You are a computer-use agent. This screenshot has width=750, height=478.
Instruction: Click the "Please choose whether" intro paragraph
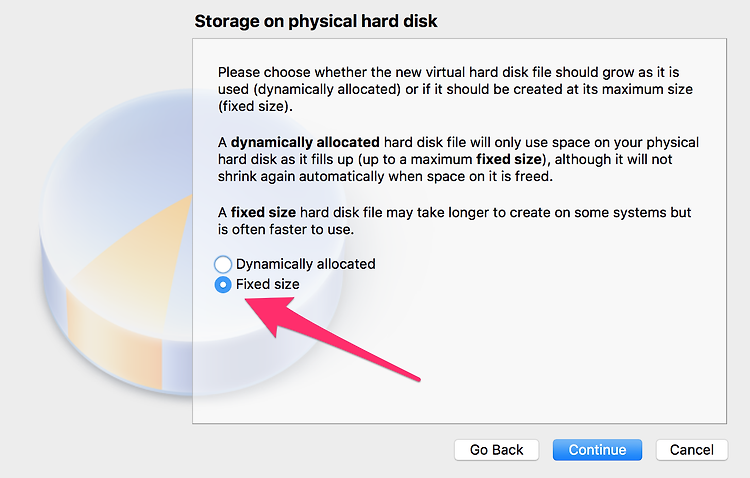click(455, 89)
